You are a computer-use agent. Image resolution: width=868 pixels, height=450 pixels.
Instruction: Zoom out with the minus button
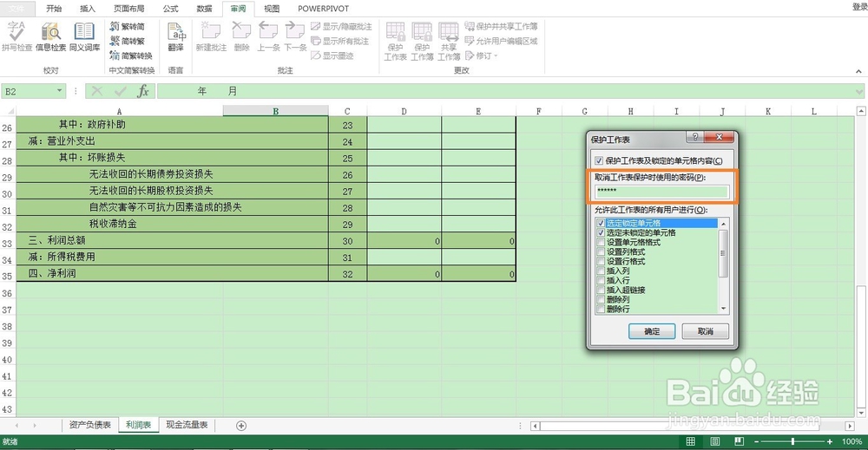[x=757, y=441]
